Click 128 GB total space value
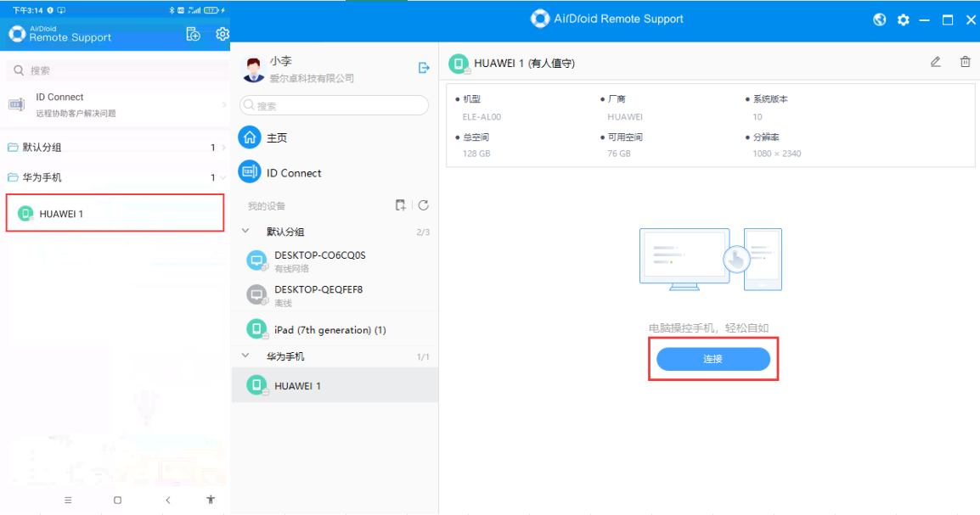Screen dimensions: 980x515 (x=476, y=153)
